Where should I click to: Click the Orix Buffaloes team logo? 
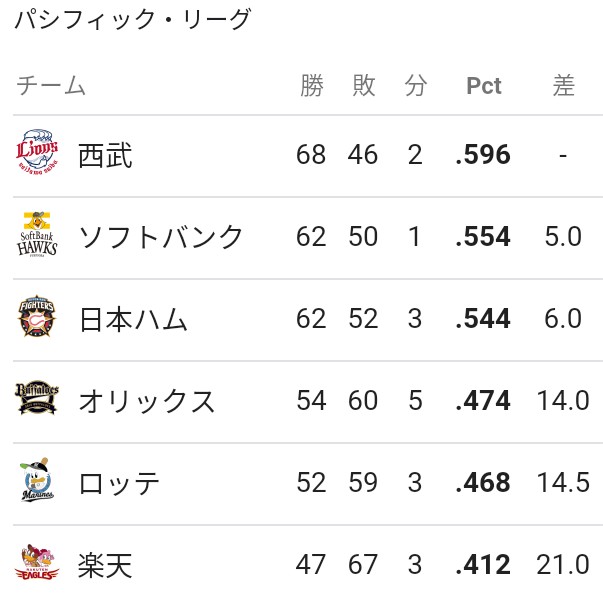37,397
